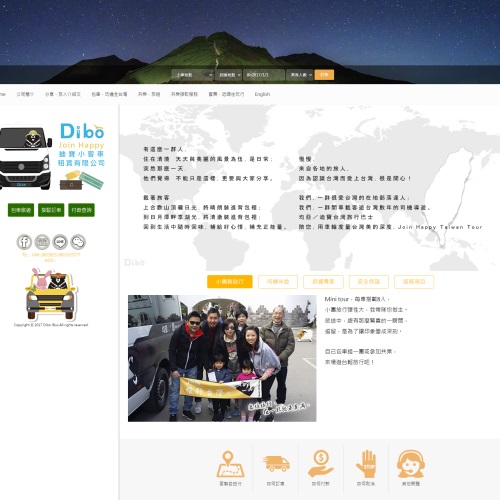Click the rabbit and bear yellow car cartoon
Screen dimensions: 500x500
(51, 294)
